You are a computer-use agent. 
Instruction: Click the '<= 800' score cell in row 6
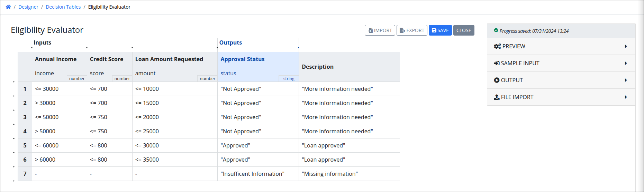point(109,160)
